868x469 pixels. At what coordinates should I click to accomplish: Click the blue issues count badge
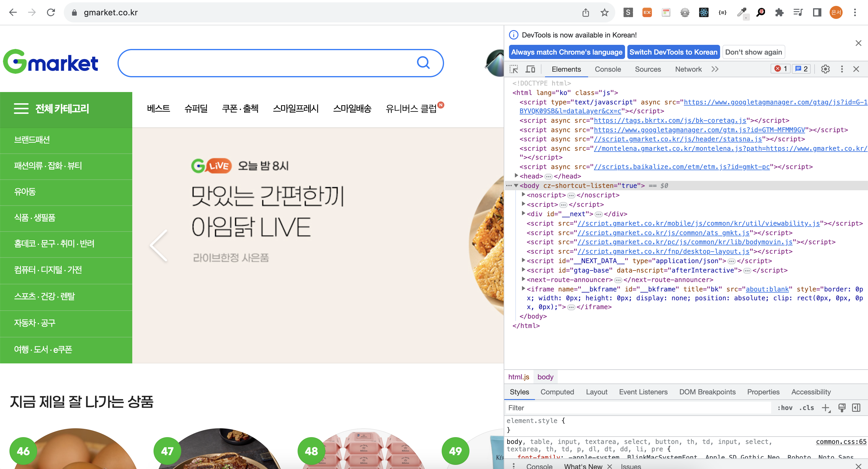click(801, 69)
